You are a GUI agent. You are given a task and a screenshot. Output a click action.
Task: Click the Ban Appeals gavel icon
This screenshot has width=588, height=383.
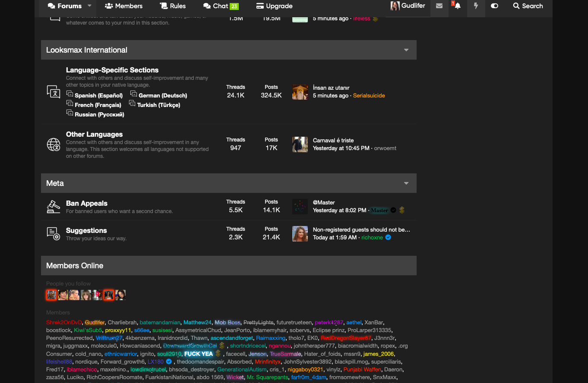point(54,207)
